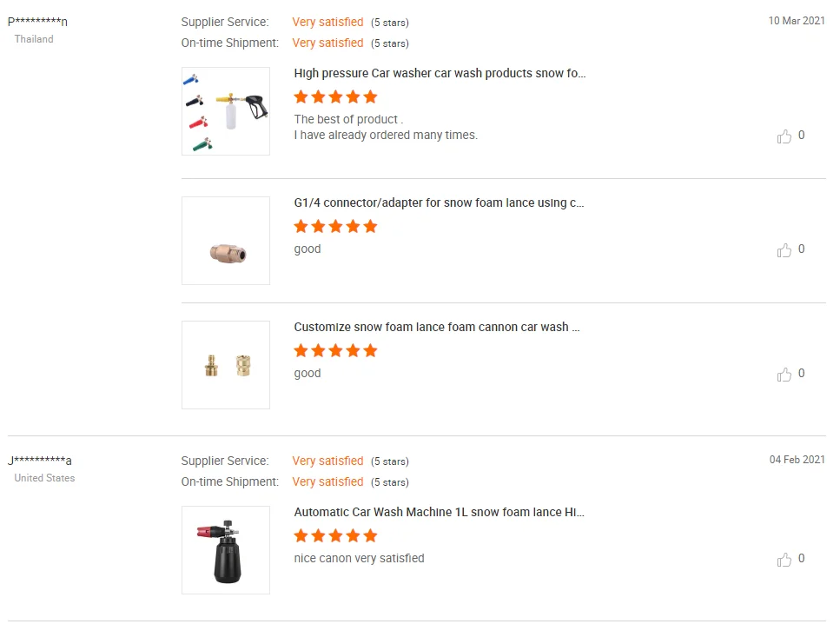
Task: Click star rating under Customize snow foam lance
Action: point(335,350)
